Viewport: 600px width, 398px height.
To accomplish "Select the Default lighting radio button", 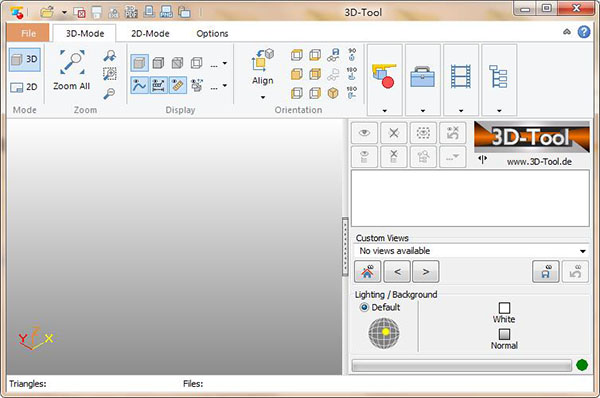I will pos(364,307).
